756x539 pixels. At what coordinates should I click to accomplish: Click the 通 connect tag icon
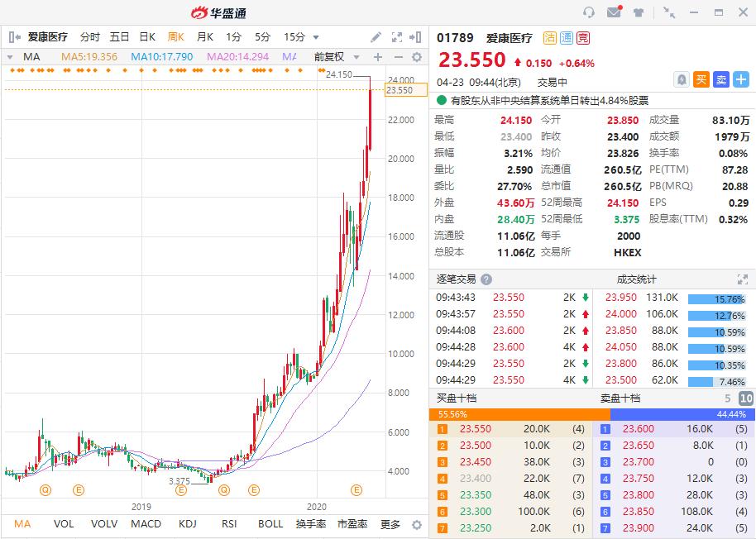567,37
